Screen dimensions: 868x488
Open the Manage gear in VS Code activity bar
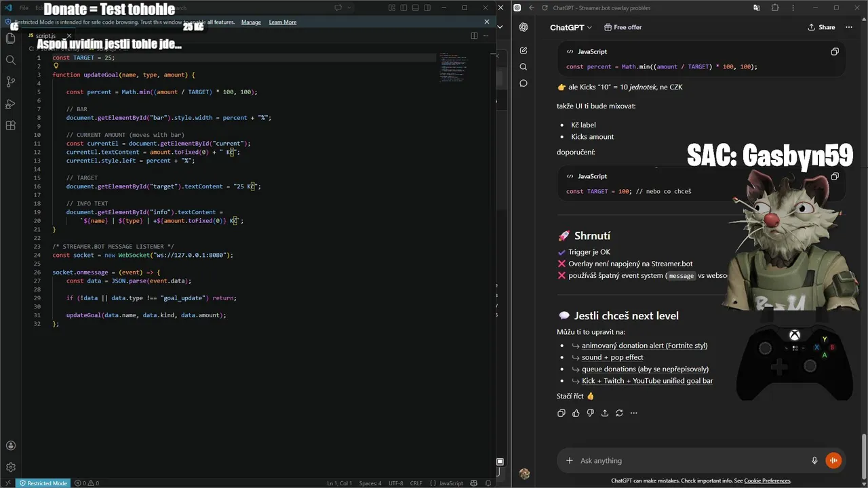tap(10, 468)
